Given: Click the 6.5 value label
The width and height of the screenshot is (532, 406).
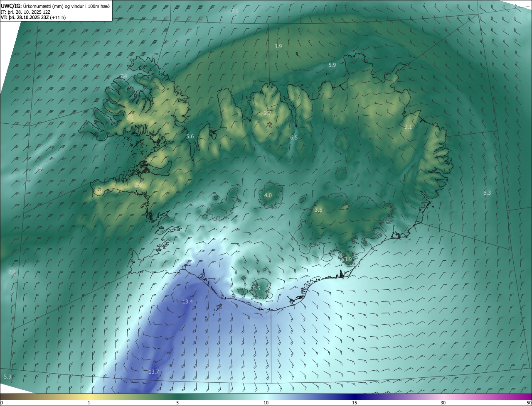Looking at the screenshot, I should (294, 137).
